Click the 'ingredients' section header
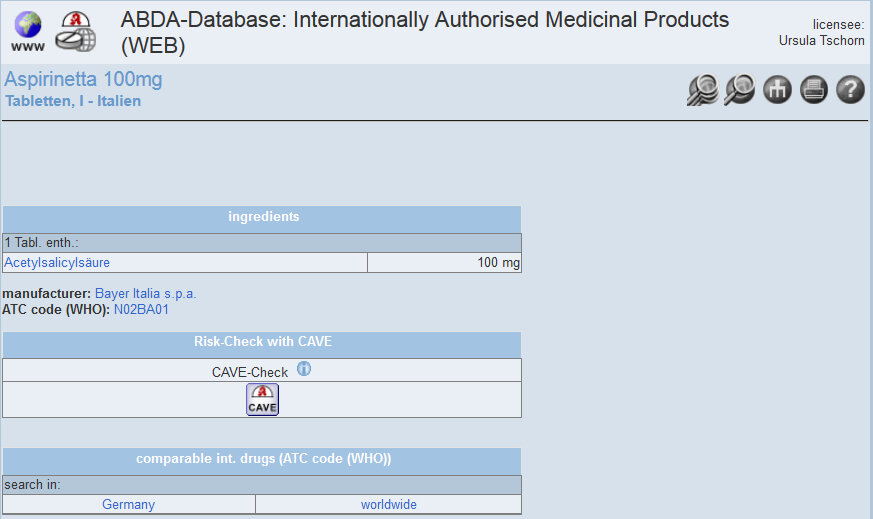Viewport: 873px width, 519px height. coord(262,219)
